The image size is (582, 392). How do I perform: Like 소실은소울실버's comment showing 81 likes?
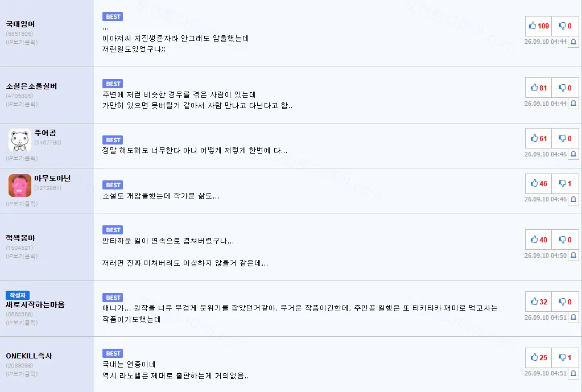[x=539, y=88]
